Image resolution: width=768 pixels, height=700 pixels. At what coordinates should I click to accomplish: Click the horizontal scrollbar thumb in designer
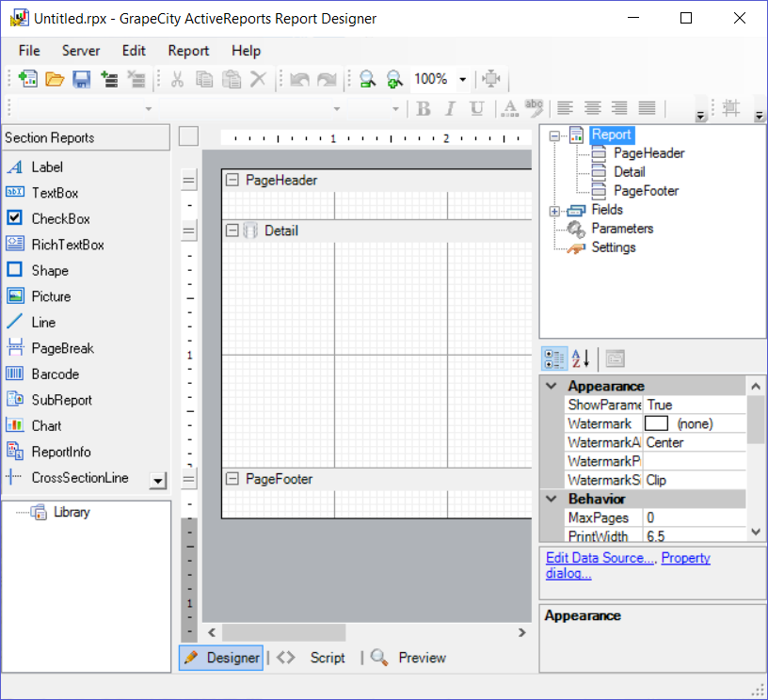(284, 632)
